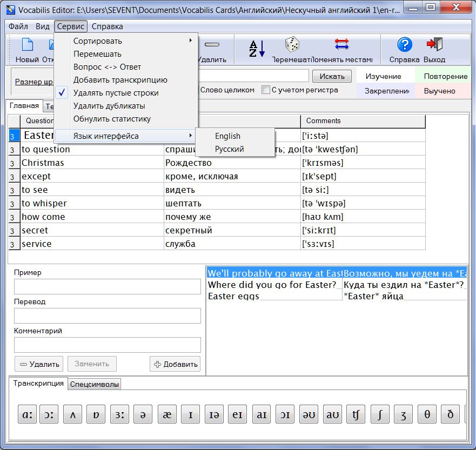This screenshot has width=476, height=450.
Task: Click the Delete minus toolbar icon
Action: coord(212,45)
